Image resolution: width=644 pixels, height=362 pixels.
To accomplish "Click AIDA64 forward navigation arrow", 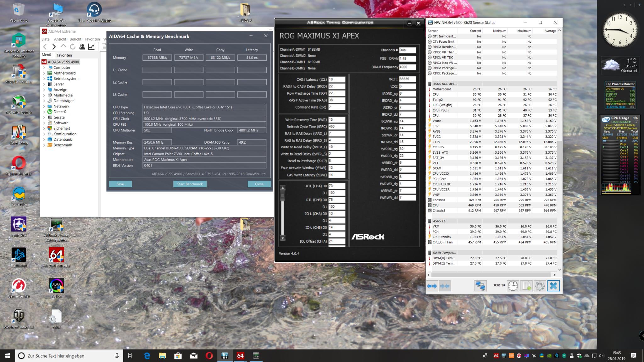I will (54, 47).
